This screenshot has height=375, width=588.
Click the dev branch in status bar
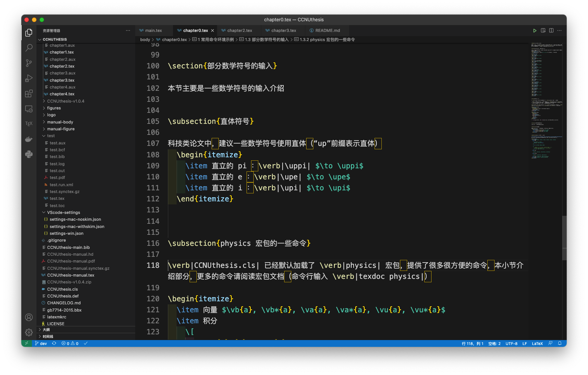click(41, 343)
